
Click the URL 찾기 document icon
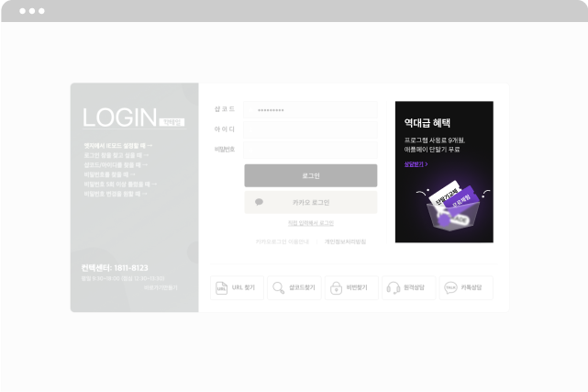(222, 287)
